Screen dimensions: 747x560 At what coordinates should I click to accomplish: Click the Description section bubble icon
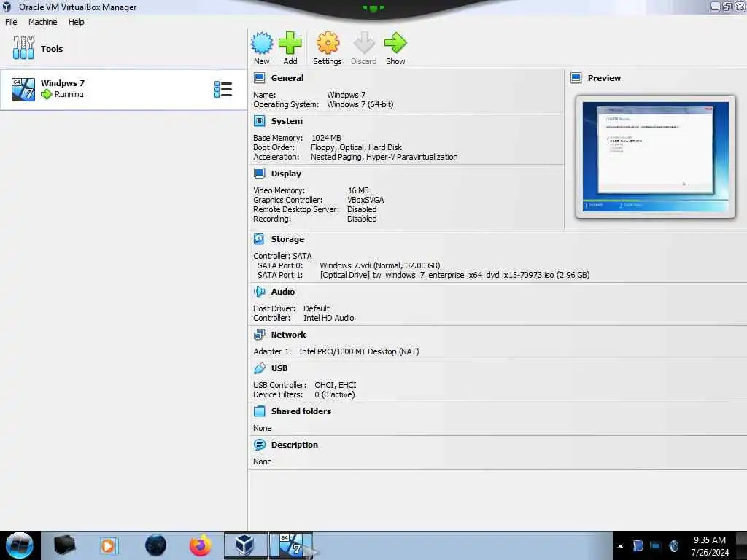(259, 445)
